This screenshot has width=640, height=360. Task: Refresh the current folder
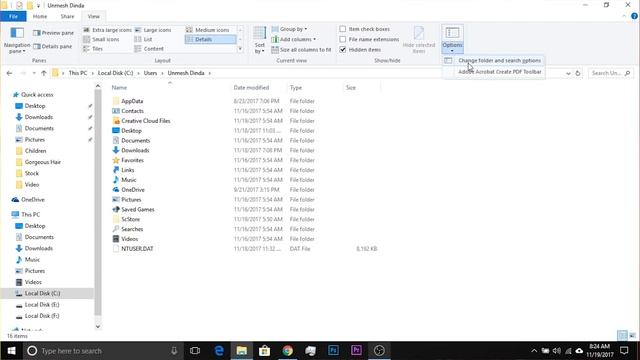(x=578, y=73)
